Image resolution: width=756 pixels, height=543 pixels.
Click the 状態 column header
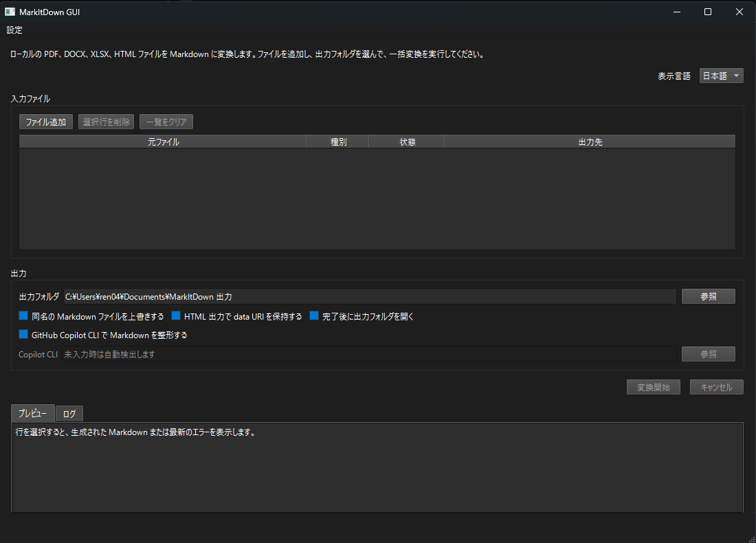(x=406, y=141)
